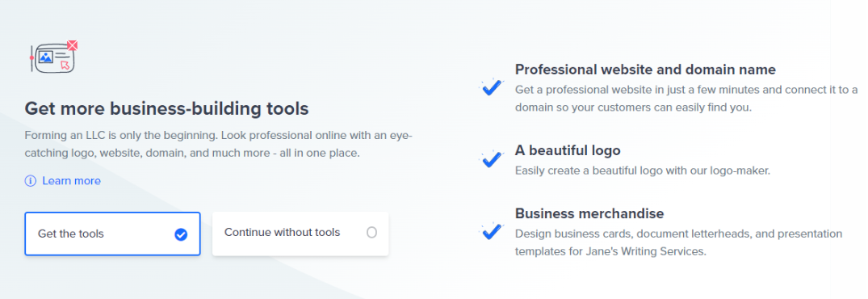
Task: Click checkmark icon next to A beautiful logo
Action: [491, 159]
